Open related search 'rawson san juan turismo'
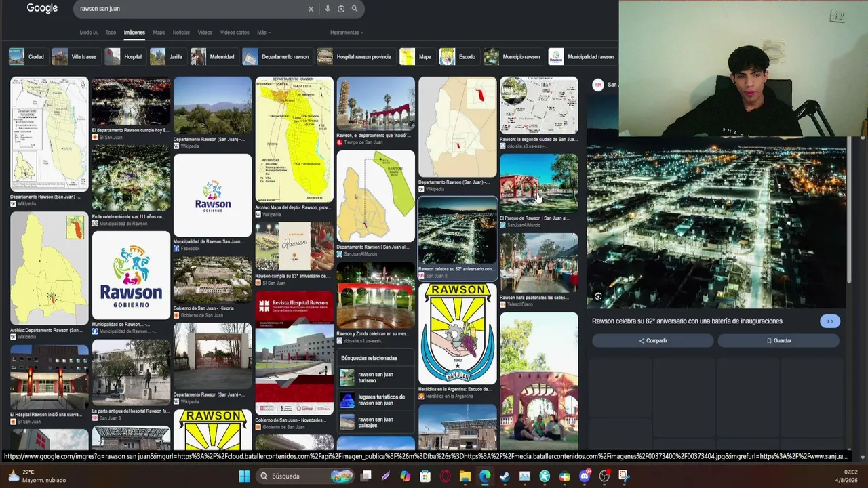 pos(376,378)
